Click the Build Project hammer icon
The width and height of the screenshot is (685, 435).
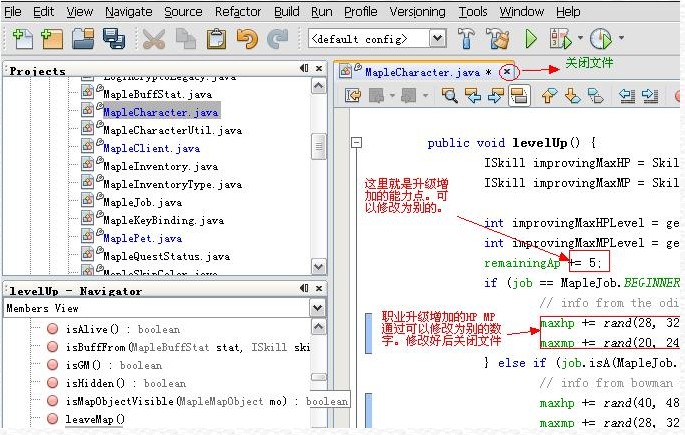pos(466,38)
